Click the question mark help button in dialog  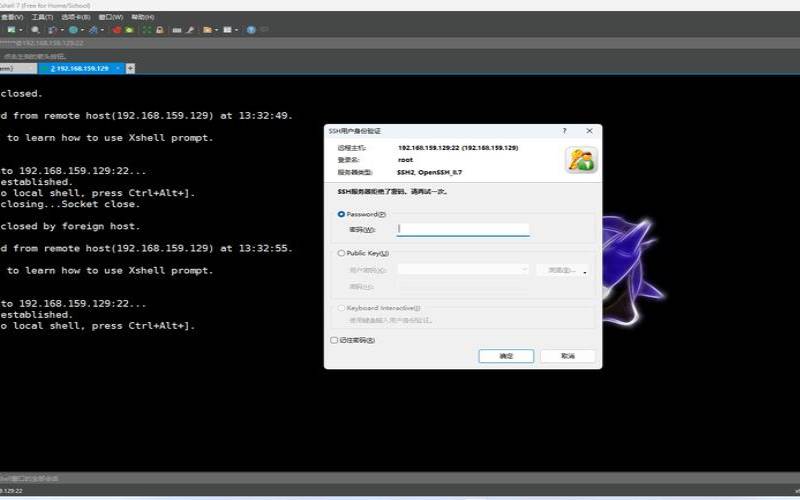[x=564, y=131]
